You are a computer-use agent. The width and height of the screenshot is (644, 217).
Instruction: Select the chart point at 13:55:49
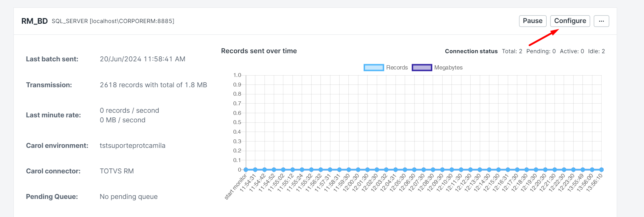click(x=582, y=170)
